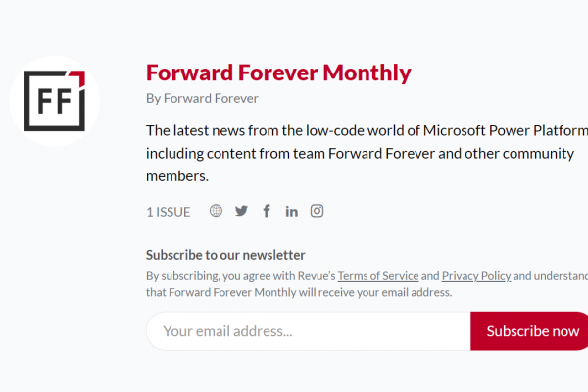Viewport: 588px width, 392px height.
Task: Click the word members in description
Action: tap(177, 176)
